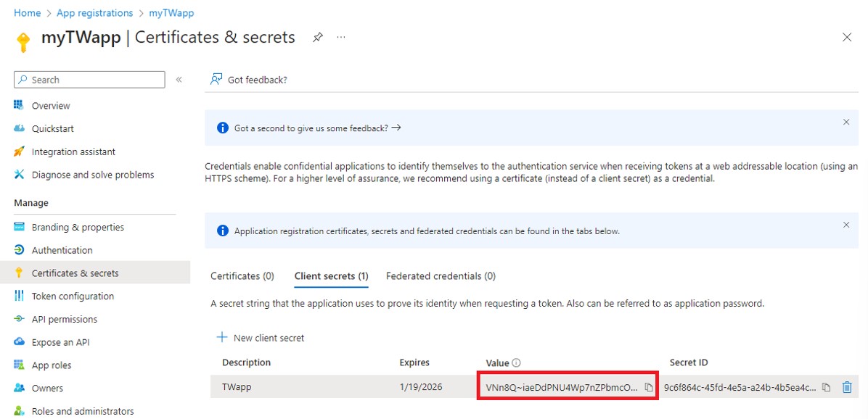The width and height of the screenshot is (868, 419).
Task: Click the Authentication icon
Action: coord(20,250)
